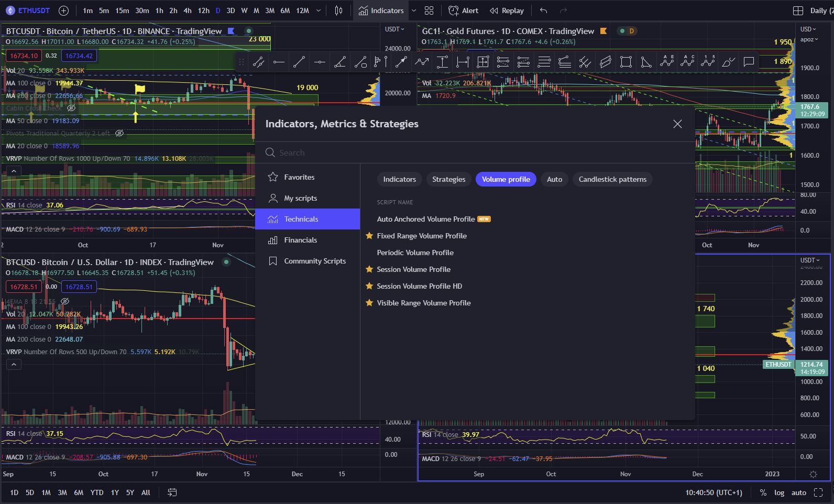Open the Favorites category
834x504 pixels.
[x=308, y=177]
